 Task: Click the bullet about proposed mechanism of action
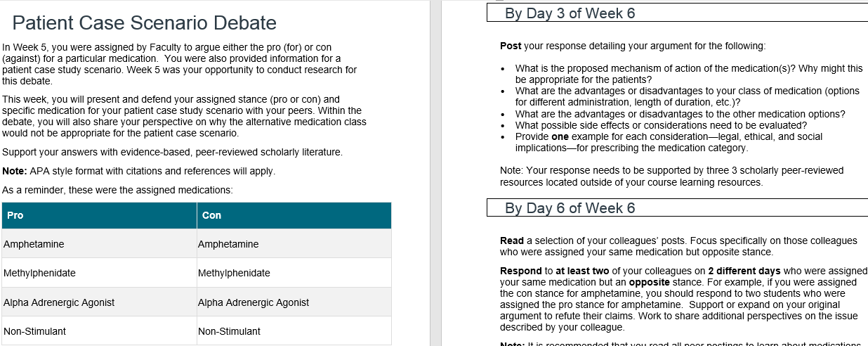pyautogui.click(x=688, y=74)
